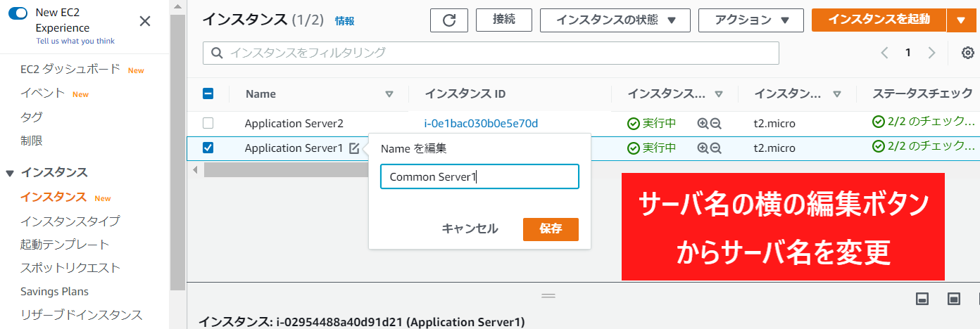Close the New EC2 Experience panel
This screenshot has height=329, width=980.
click(145, 21)
